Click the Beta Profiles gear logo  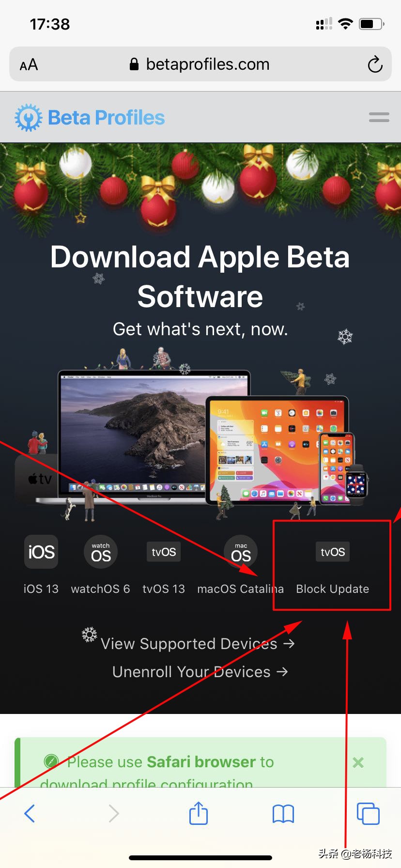(29, 117)
